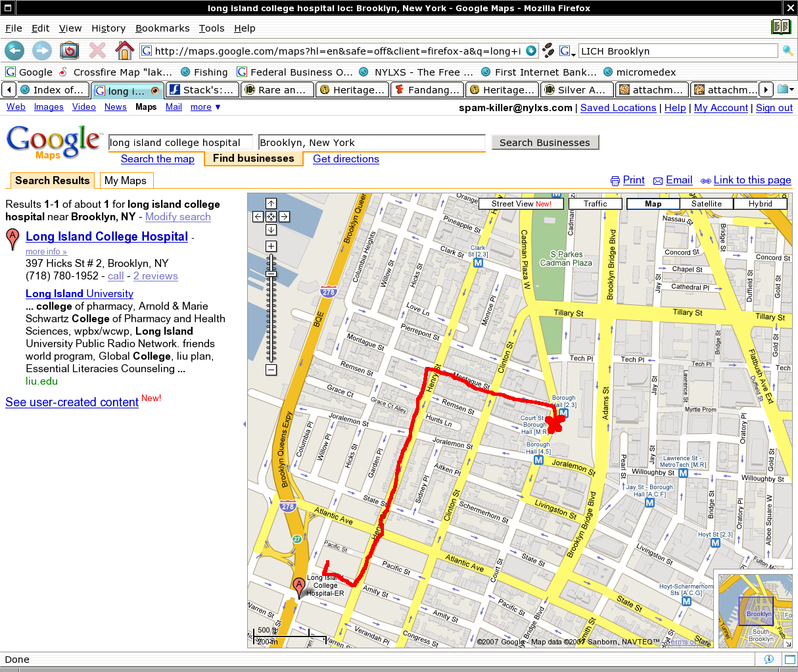Click the Hoyt-Schermerhorn Sts subway icon
This screenshot has height=672, width=798.
[x=686, y=601]
